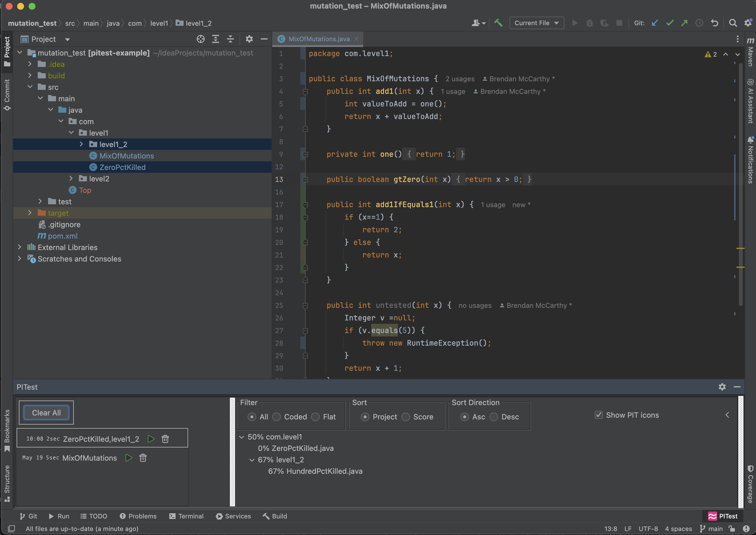Click select opened file target icon

tap(200, 39)
